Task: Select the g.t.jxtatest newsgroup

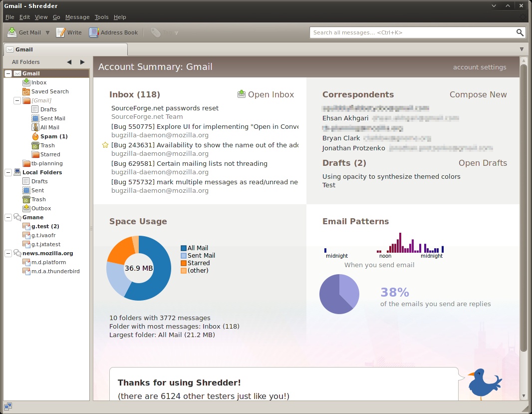Action: pos(46,244)
